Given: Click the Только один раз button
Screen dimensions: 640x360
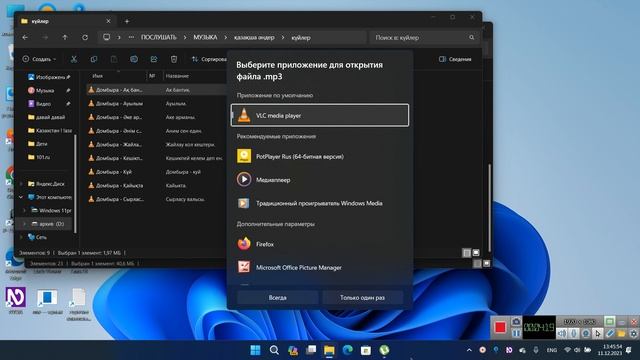Looking at the screenshot, I should (x=362, y=298).
